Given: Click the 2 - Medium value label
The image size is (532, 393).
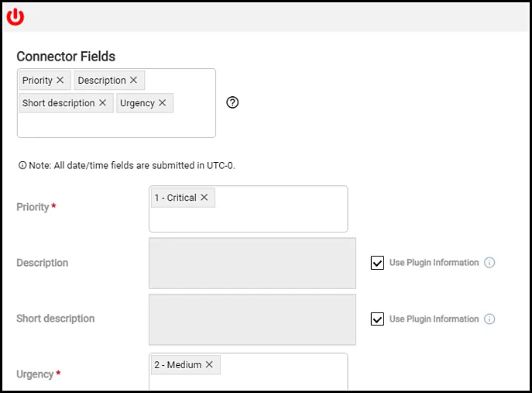Looking at the screenshot, I should click(x=178, y=365).
